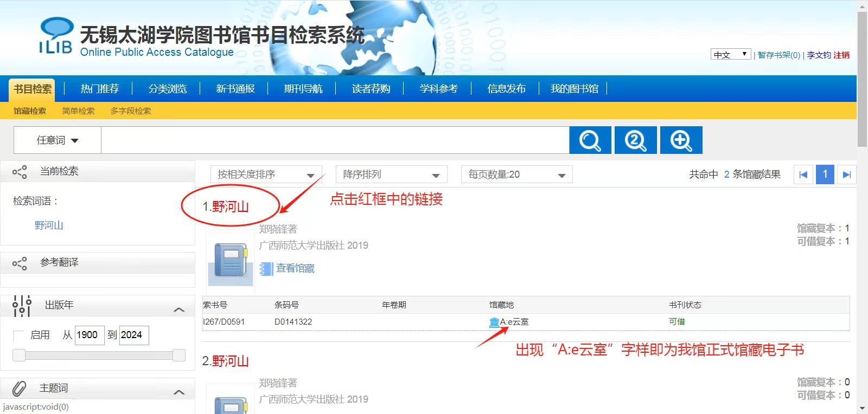This screenshot has height=414, width=868.
Task: Click the book cover icon of first result
Action: (231, 260)
